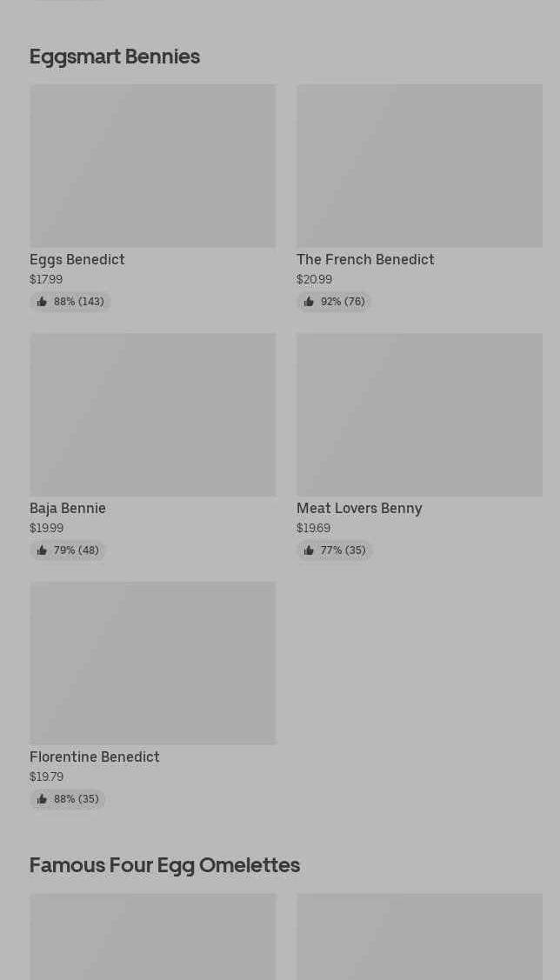
Task: Select the Baja Bennie title
Action: 68,508
